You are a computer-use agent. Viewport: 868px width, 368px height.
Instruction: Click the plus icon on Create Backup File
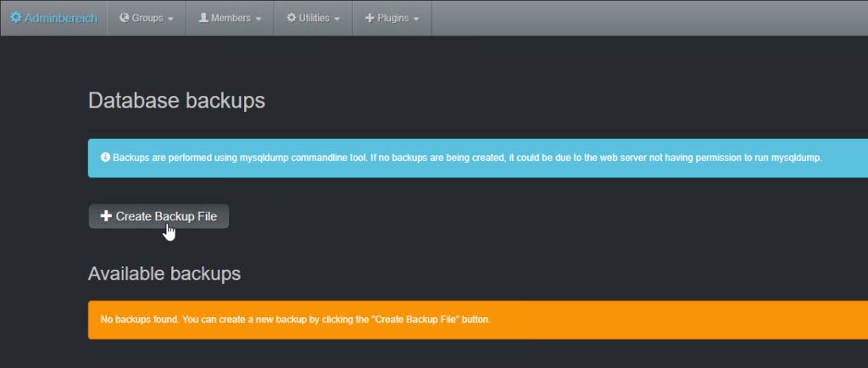(x=106, y=216)
